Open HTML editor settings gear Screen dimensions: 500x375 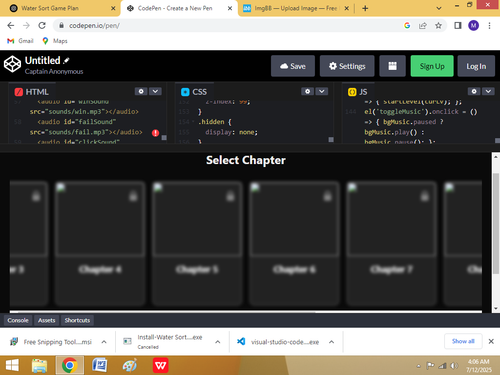141,91
